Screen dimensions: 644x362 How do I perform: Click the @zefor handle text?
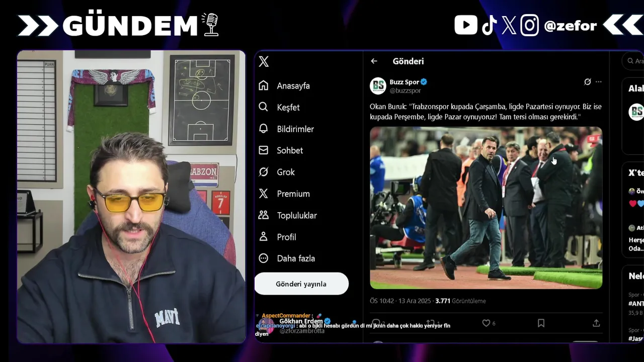tap(570, 25)
